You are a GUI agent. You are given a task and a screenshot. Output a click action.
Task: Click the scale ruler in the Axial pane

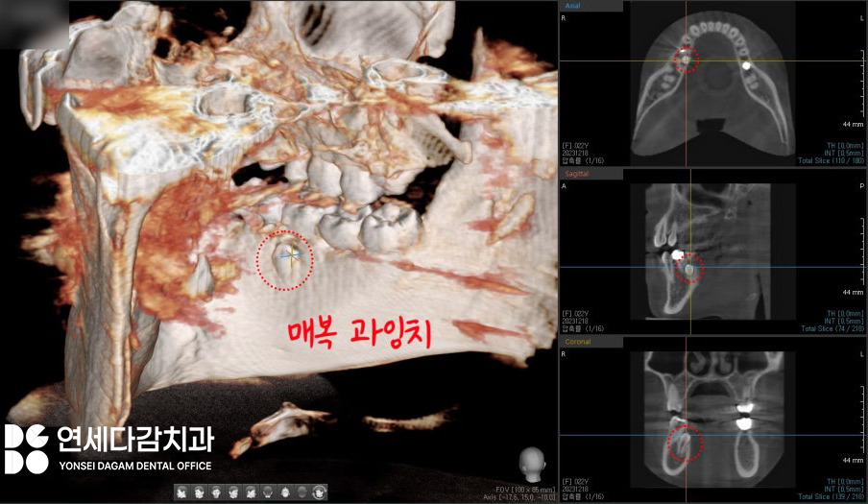tap(862, 84)
